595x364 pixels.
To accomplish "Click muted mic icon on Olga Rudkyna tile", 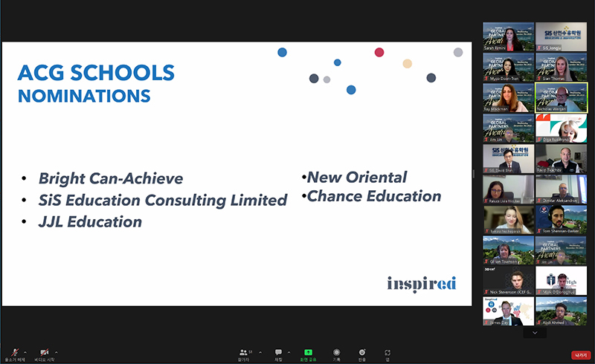I will [x=539, y=140].
